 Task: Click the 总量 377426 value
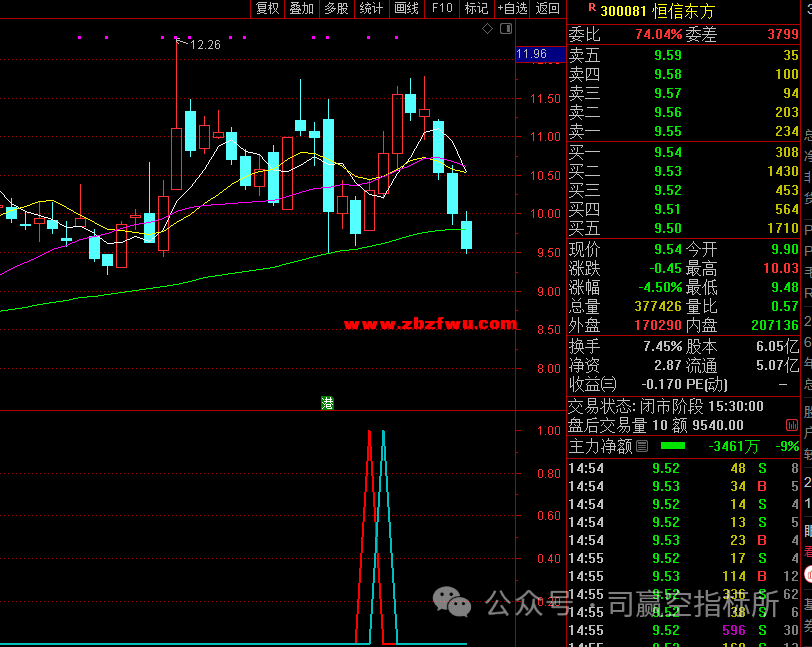coord(658,306)
